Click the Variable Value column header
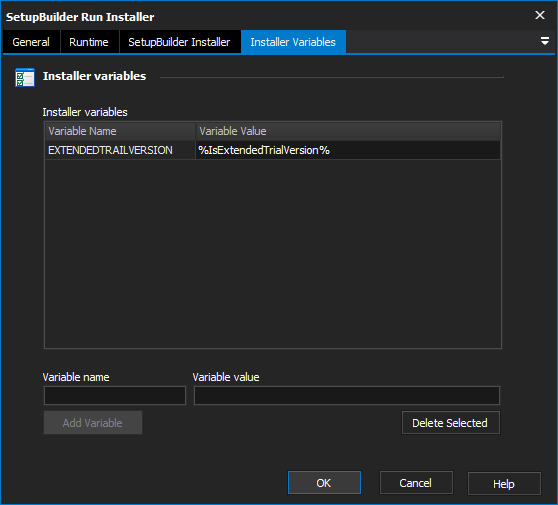The width and height of the screenshot is (558, 505). (x=348, y=131)
